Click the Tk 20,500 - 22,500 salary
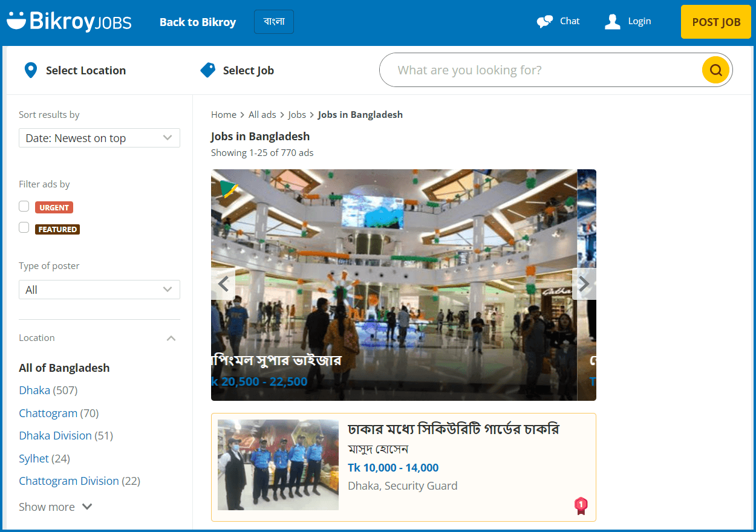The height and width of the screenshot is (532, 756). [x=259, y=381]
